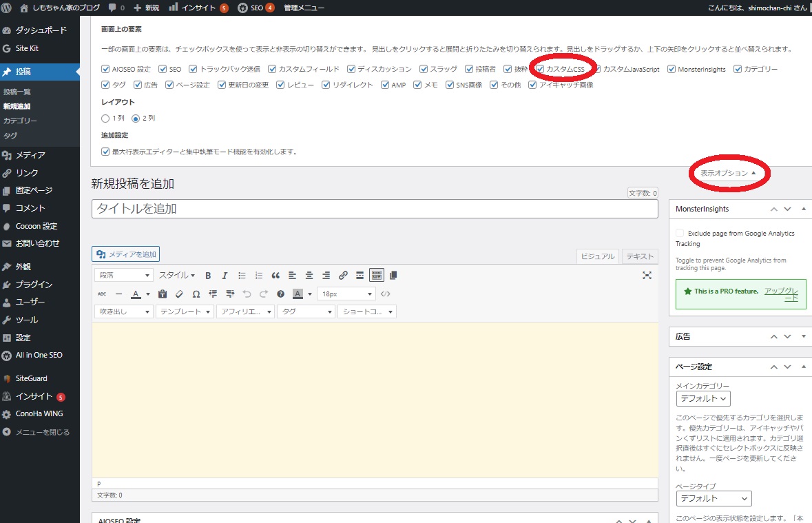Insert a blockquote
Screen dimensions: 812x523
pyautogui.click(x=275, y=275)
